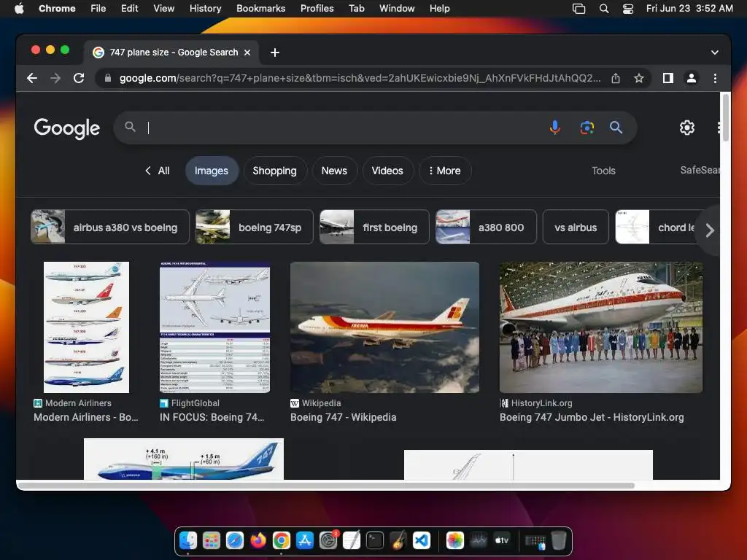Open the blue 747-8 stretch diagram image

pos(183,459)
